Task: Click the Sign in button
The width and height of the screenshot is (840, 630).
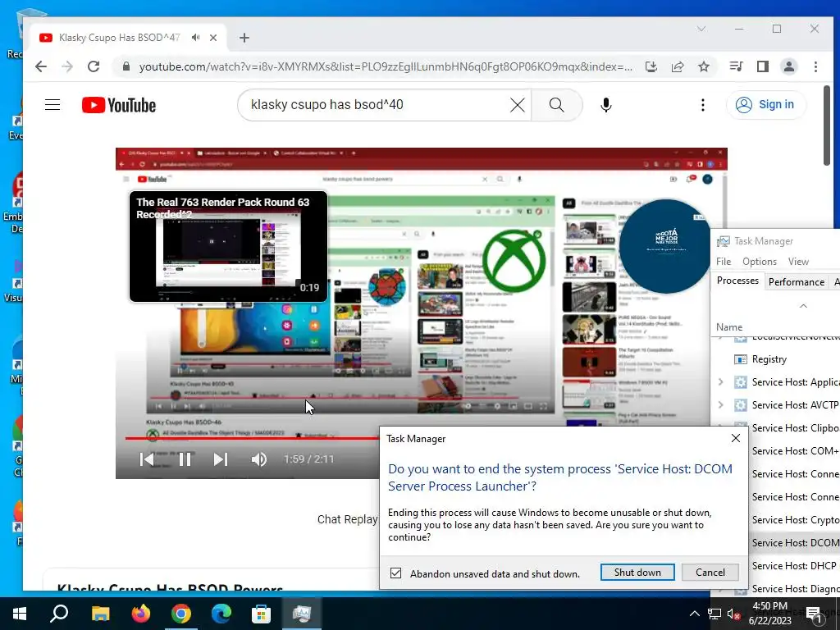Action: [765, 104]
